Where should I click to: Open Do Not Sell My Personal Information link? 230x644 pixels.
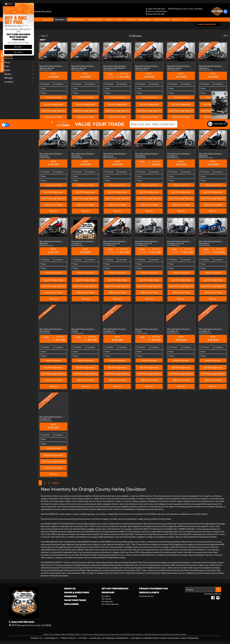tap(109, 638)
